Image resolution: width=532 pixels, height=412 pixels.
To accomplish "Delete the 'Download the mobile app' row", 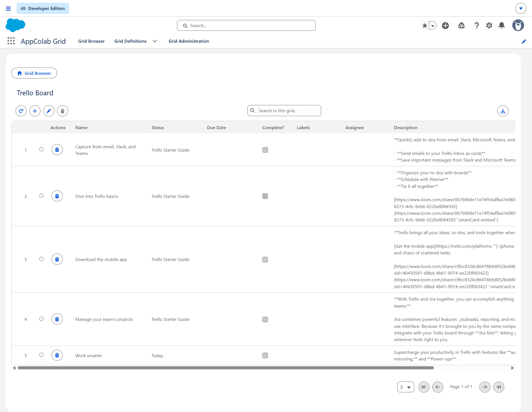I will [x=57, y=259].
